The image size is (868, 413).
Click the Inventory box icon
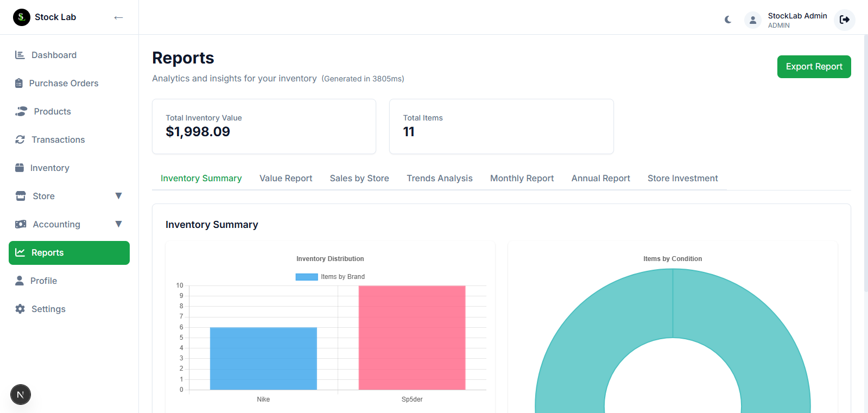(20, 168)
